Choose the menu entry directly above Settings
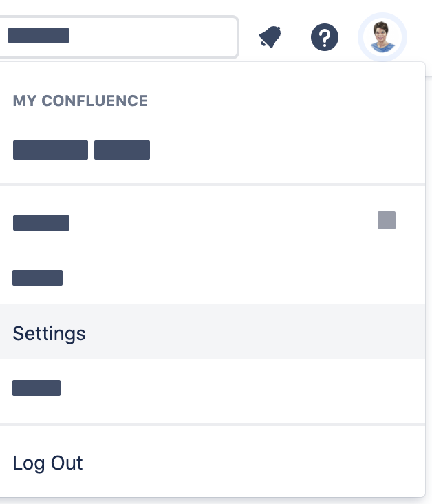432x504 pixels. 38,278
